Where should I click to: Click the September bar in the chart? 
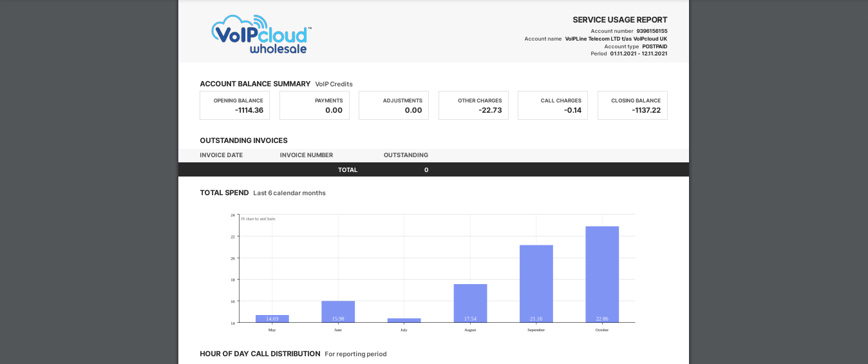536,283
